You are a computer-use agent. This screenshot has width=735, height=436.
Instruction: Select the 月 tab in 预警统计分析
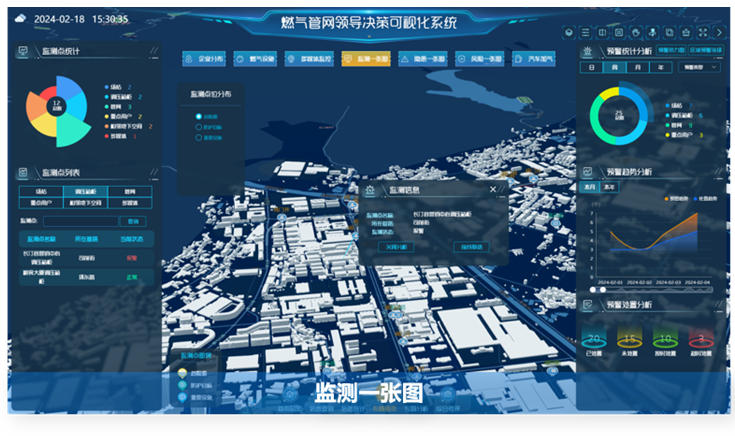[x=637, y=67]
